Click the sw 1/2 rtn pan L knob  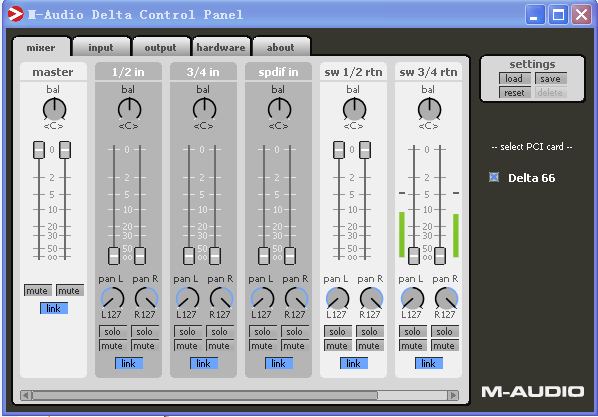338,299
